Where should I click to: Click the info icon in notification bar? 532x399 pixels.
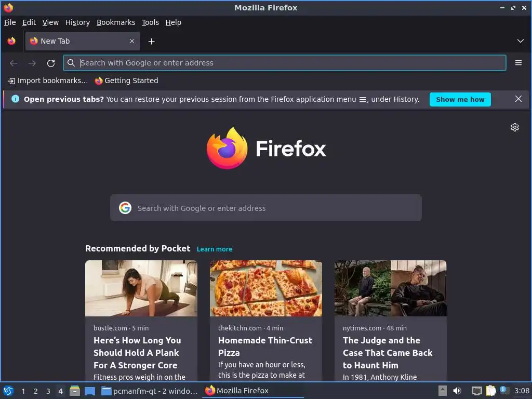[15, 99]
